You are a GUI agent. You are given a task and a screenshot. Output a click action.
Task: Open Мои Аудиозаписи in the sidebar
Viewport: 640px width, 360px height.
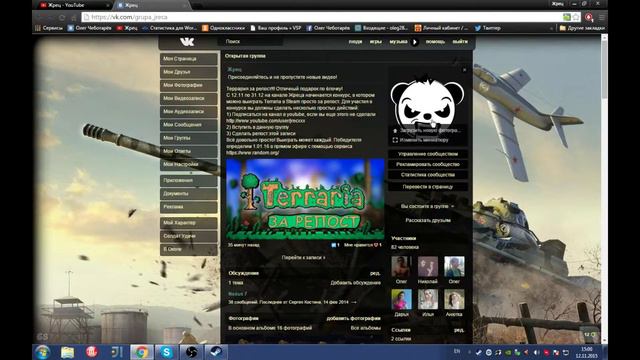coord(189,111)
